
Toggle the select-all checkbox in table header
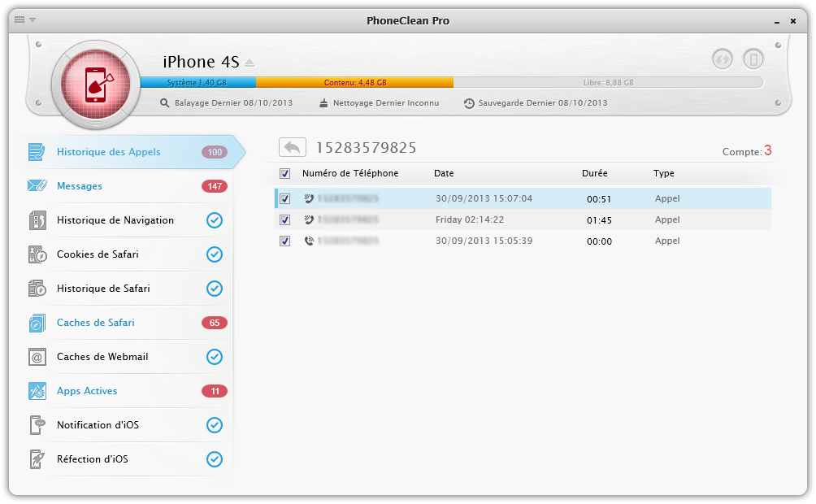[284, 173]
